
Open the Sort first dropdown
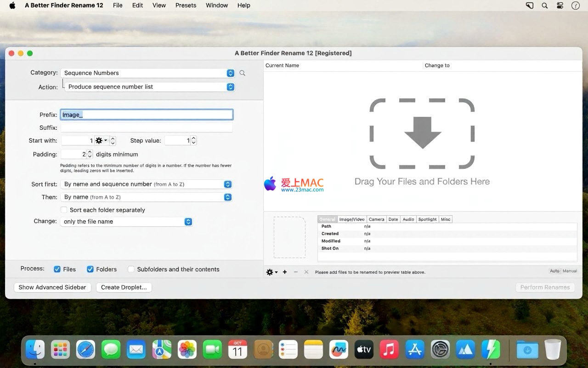[146, 184]
